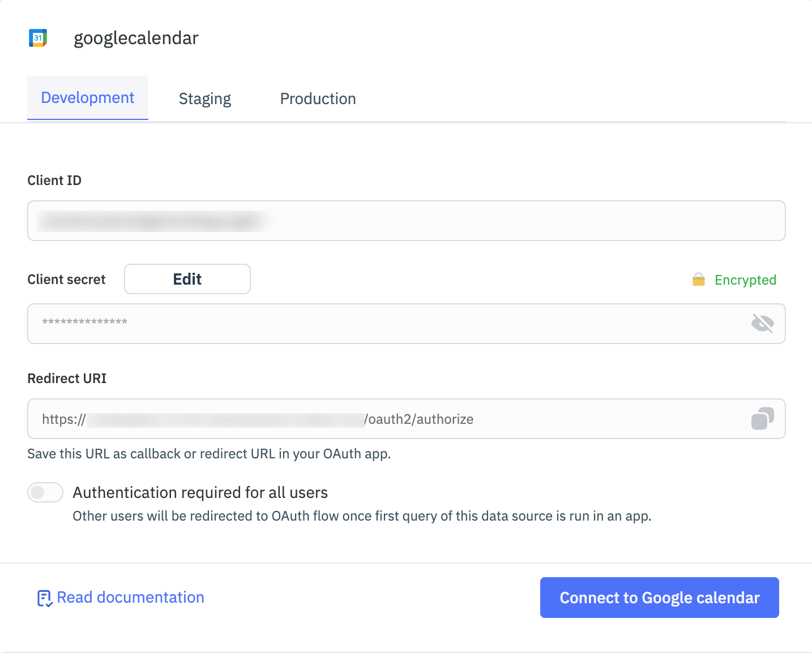Open the Read documentation link

click(130, 598)
